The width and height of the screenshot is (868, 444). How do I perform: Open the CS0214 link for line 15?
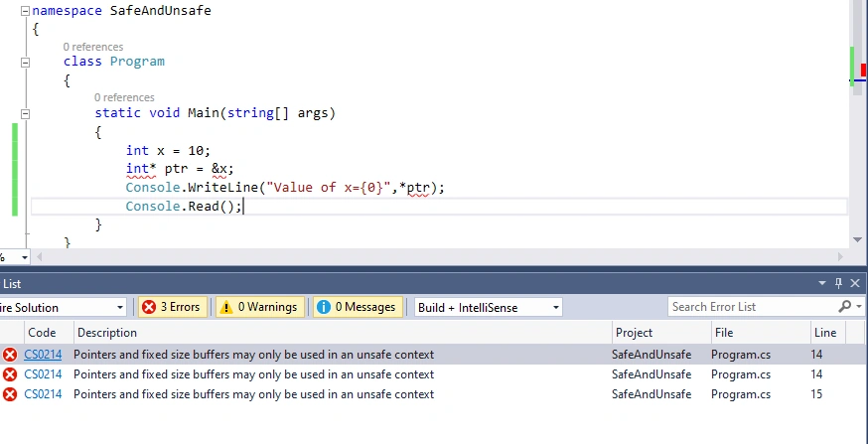click(43, 394)
